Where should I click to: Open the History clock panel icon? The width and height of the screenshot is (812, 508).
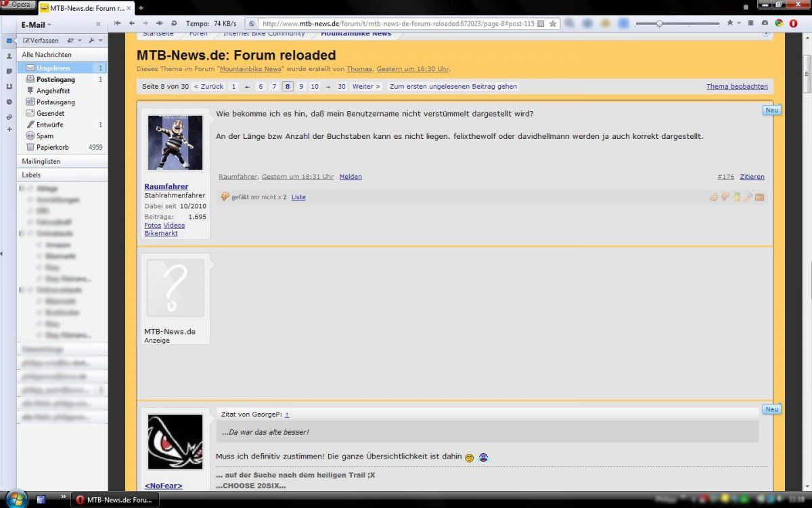click(x=9, y=102)
